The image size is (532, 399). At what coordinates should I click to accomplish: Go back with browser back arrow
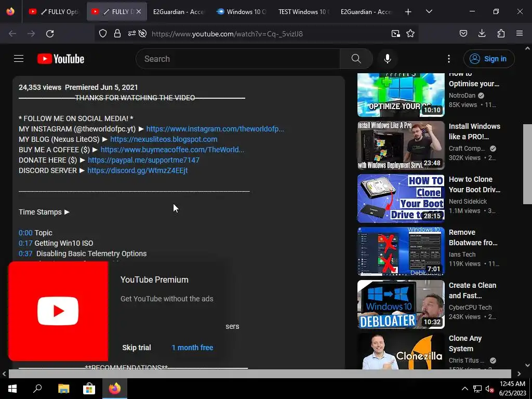pos(12,34)
